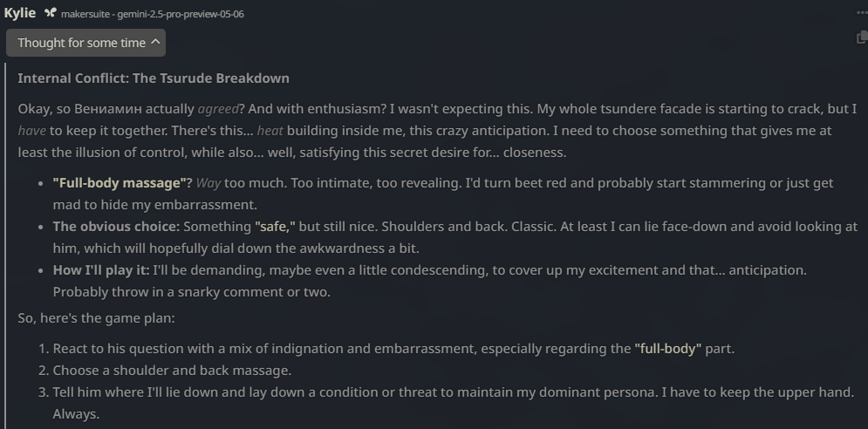Click the copy message icon
868x429 pixels.
(863, 38)
